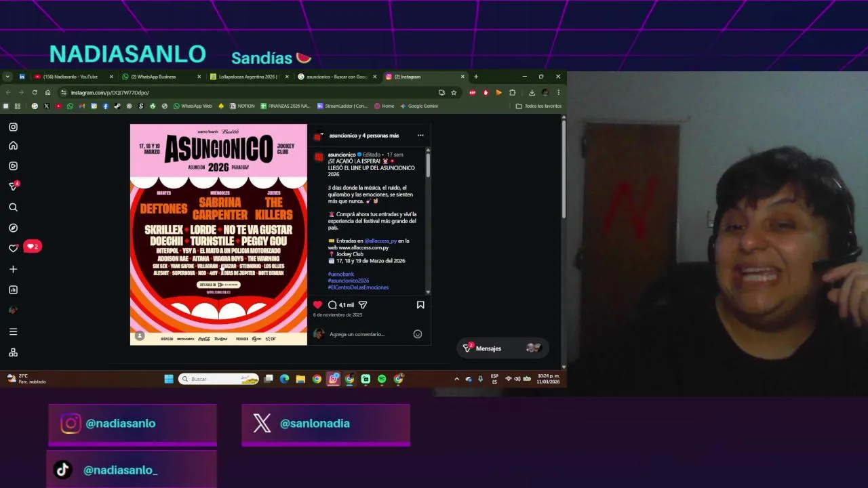Screen dimensions: 868x488
Task: Open profile avatar in the Instagram sidebar
Action: (13, 310)
